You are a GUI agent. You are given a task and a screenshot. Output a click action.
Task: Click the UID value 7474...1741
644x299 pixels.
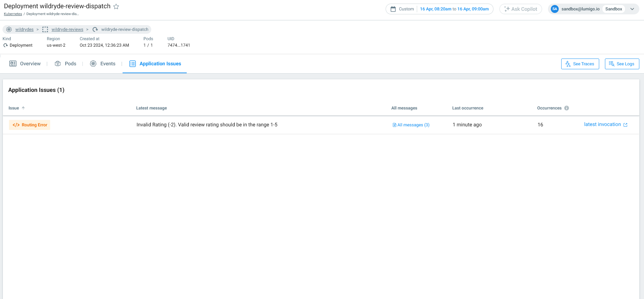pos(179,45)
